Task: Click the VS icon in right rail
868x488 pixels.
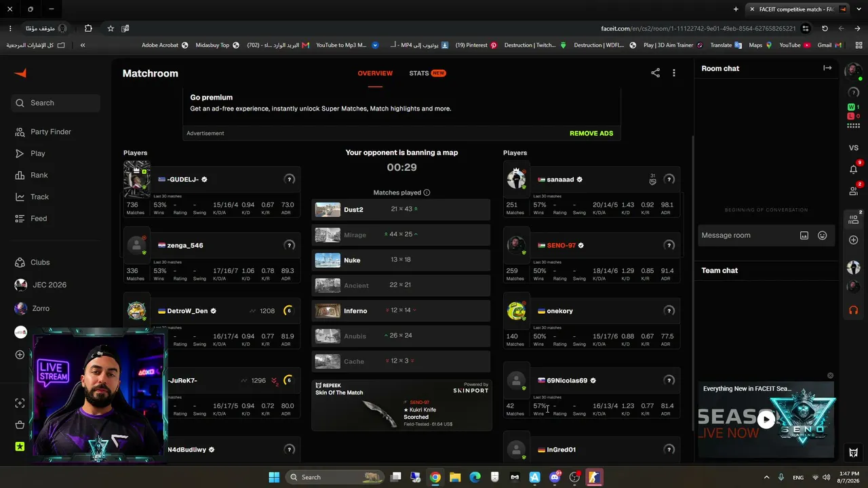Action: (854, 148)
